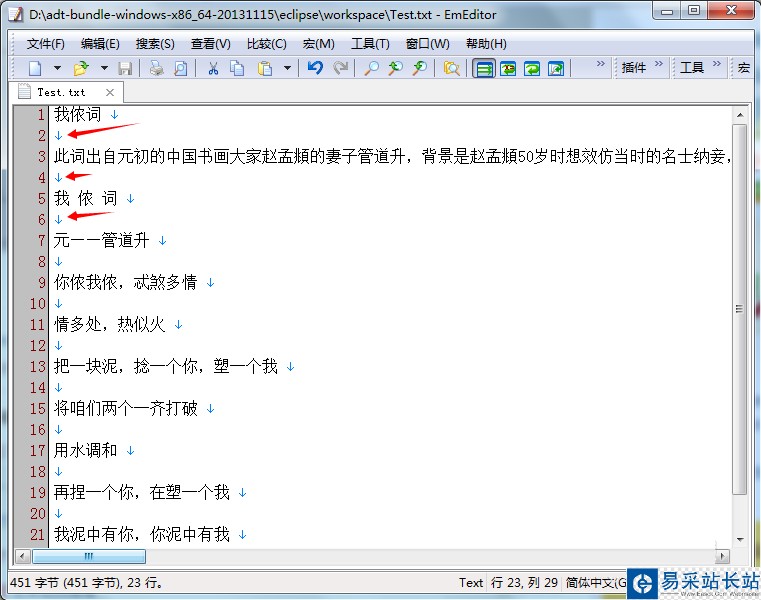Cut selection with the scissors icon
The height and width of the screenshot is (600, 761).
[213, 68]
